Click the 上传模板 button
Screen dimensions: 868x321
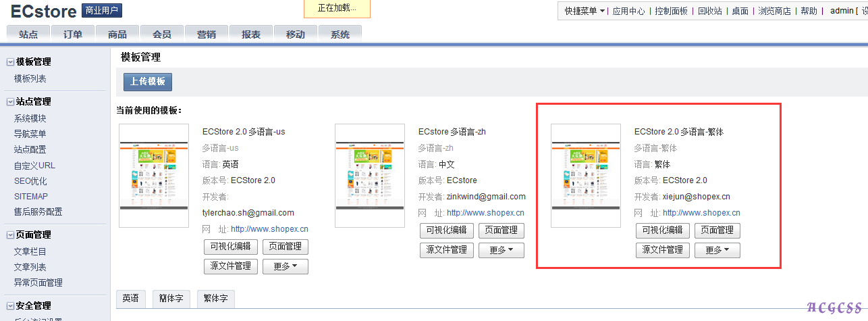[148, 82]
